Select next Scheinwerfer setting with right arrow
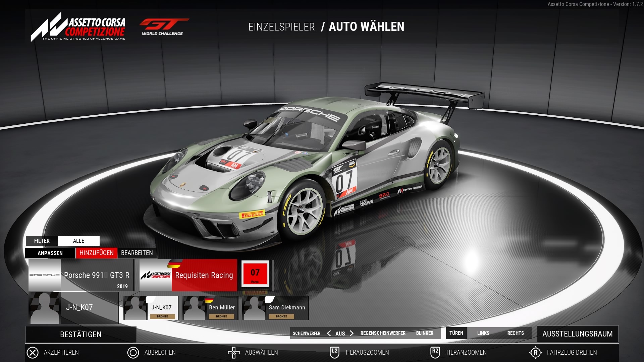The width and height of the screenshot is (644, 362). pos(352,333)
